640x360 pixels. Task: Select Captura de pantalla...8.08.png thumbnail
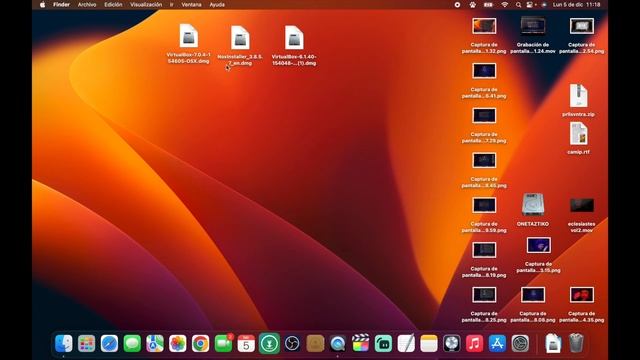(x=533, y=295)
